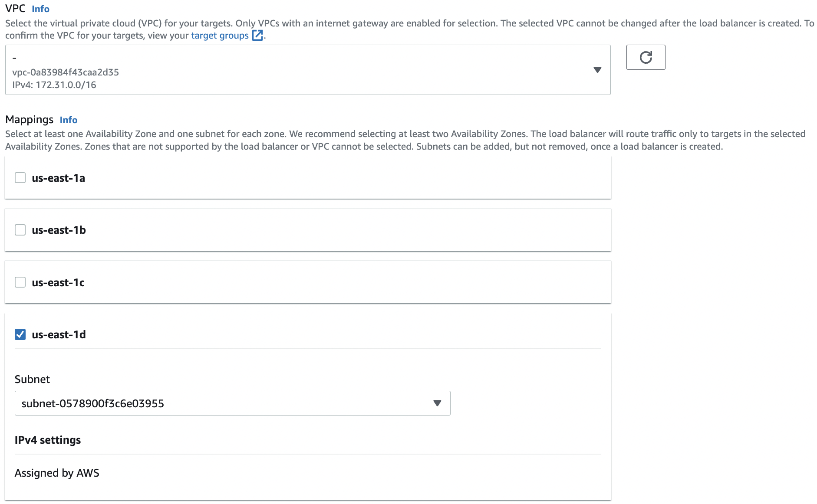Open the Subnet dropdown for us-east-1d

pyautogui.click(x=232, y=403)
